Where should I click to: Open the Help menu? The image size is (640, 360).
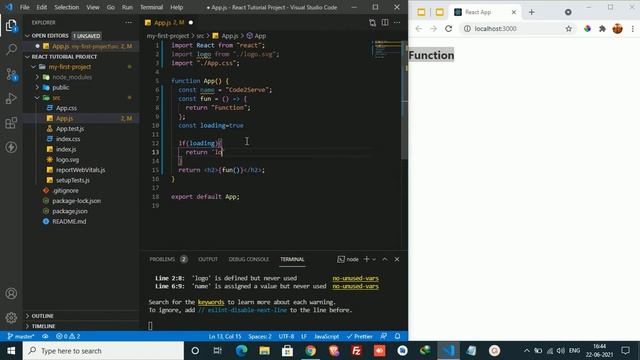click(176, 7)
